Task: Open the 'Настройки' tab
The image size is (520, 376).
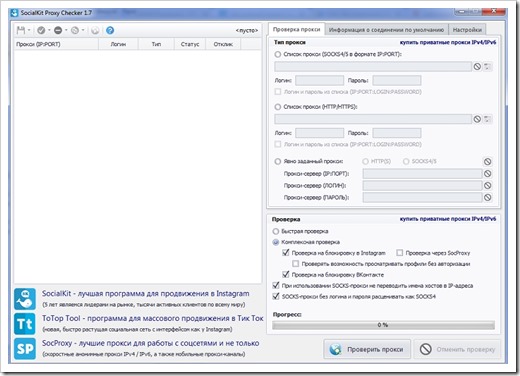Action: tap(467, 30)
